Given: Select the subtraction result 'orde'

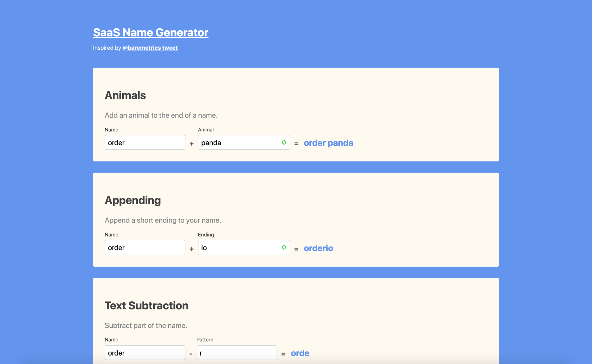Looking at the screenshot, I should pos(300,353).
